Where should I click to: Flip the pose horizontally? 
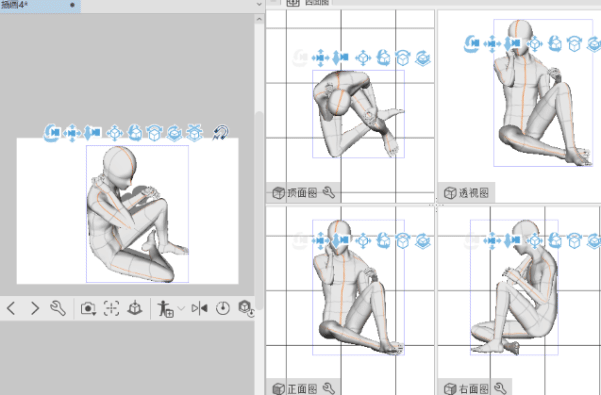(199, 308)
